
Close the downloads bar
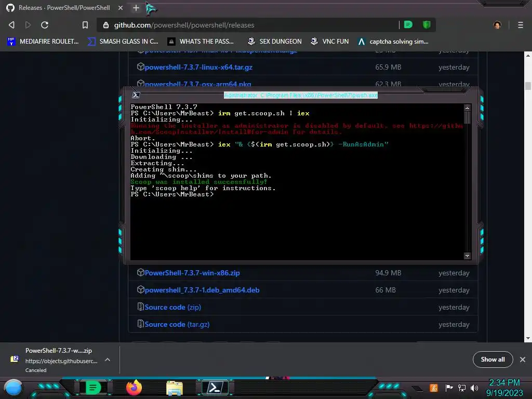pyautogui.click(x=523, y=360)
